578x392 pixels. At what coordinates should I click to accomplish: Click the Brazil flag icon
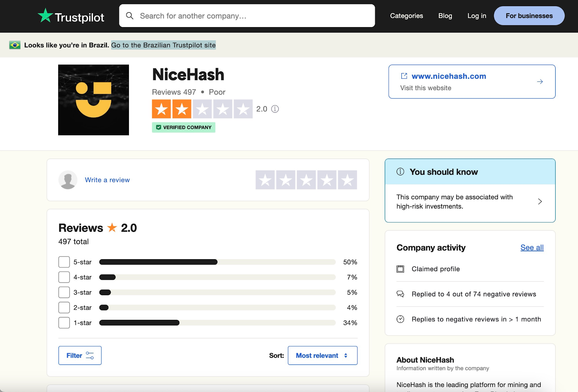coord(15,45)
